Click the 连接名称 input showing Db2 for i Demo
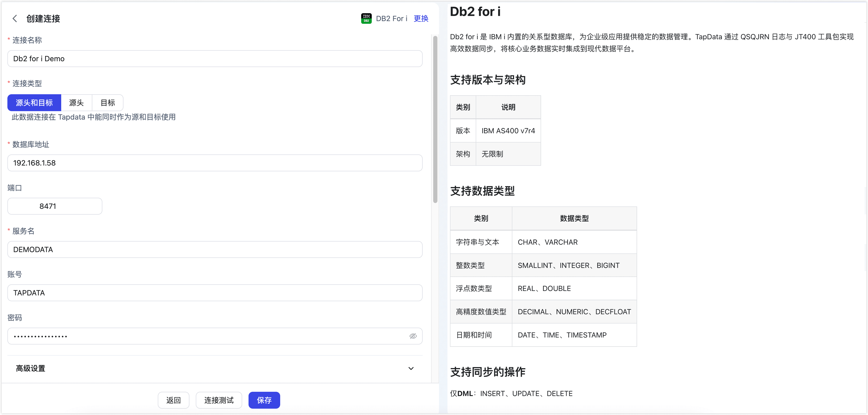Image resolution: width=868 pixels, height=415 pixels. point(215,59)
